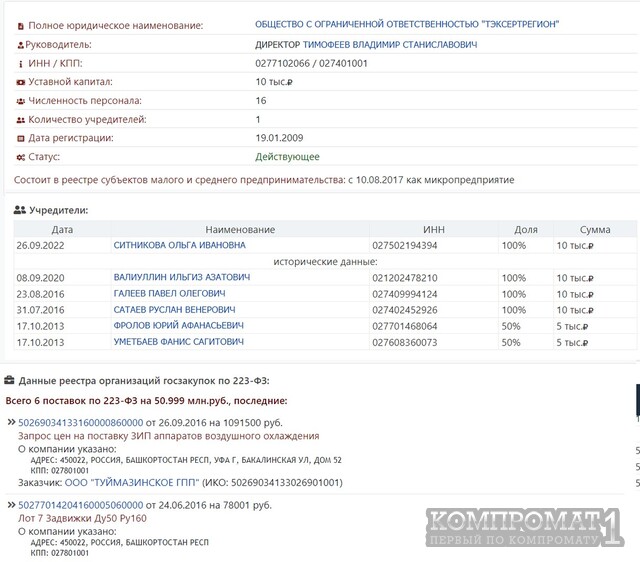Select the status text Действующее

[287, 157]
